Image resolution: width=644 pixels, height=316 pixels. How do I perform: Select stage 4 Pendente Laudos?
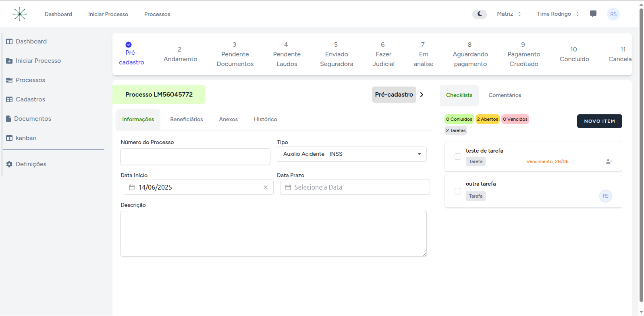287,54
